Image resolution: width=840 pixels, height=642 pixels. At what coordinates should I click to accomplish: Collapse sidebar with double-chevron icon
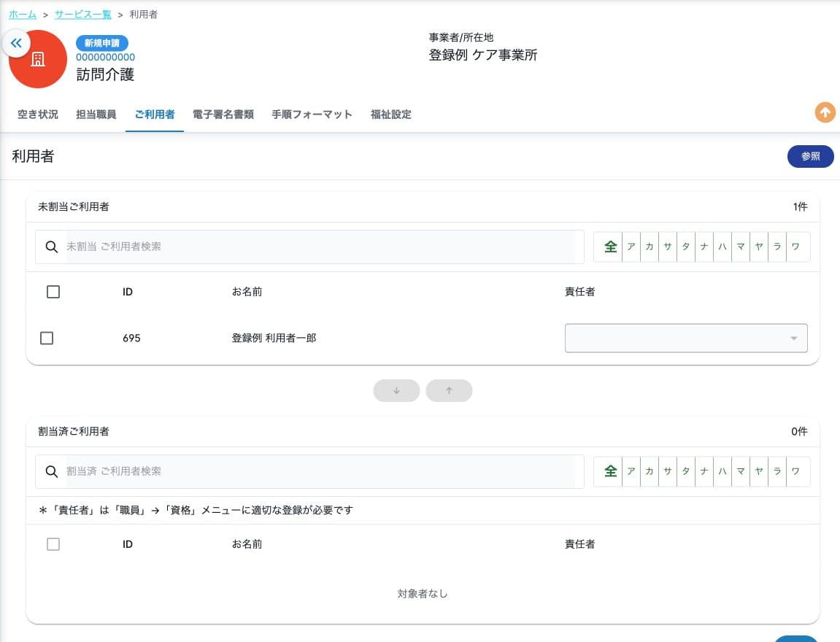(16, 43)
